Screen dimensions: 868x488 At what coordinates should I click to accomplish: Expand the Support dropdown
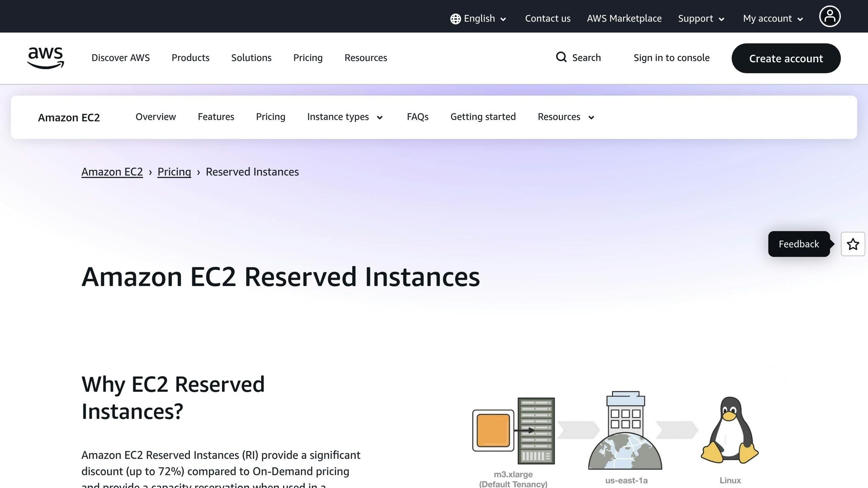click(x=700, y=18)
